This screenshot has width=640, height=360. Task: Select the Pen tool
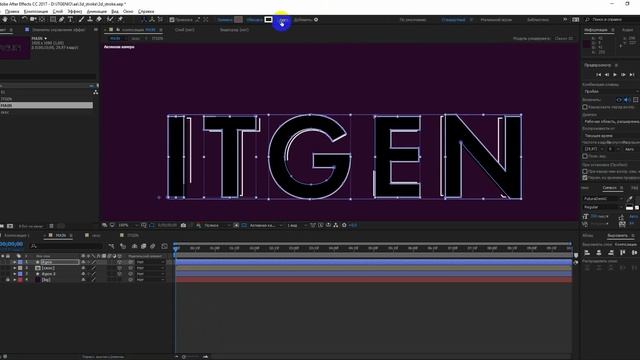click(62, 20)
